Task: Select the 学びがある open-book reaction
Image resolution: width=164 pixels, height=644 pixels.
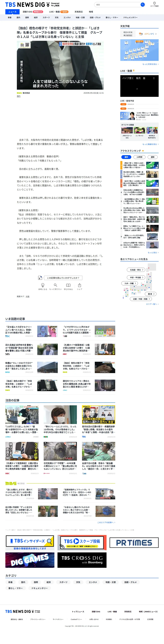Action: [68, 287]
